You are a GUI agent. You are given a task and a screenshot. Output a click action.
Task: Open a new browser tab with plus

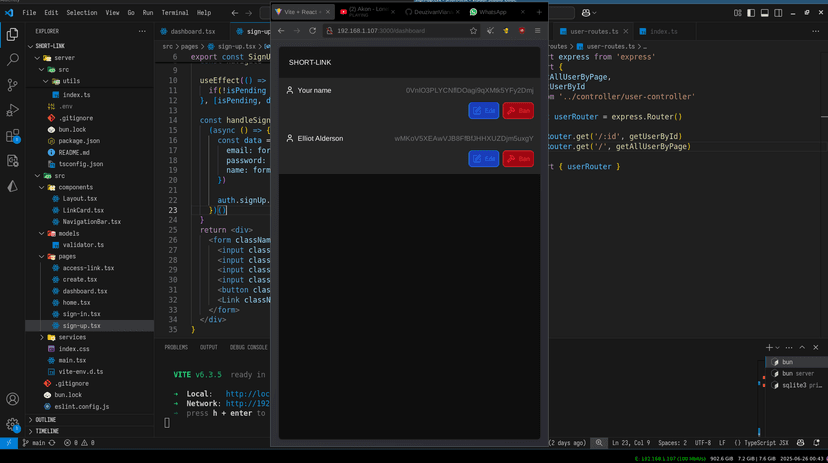click(x=539, y=12)
